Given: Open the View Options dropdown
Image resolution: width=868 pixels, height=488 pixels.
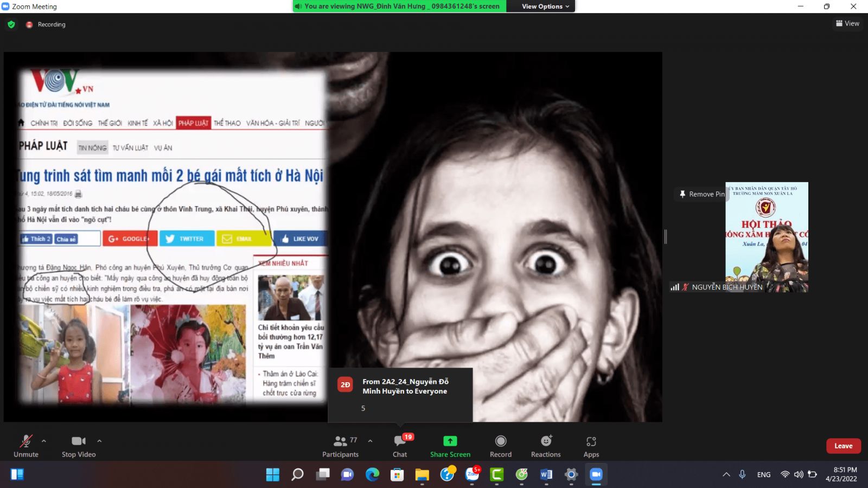Looking at the screenshot, I should coord(545,7).
